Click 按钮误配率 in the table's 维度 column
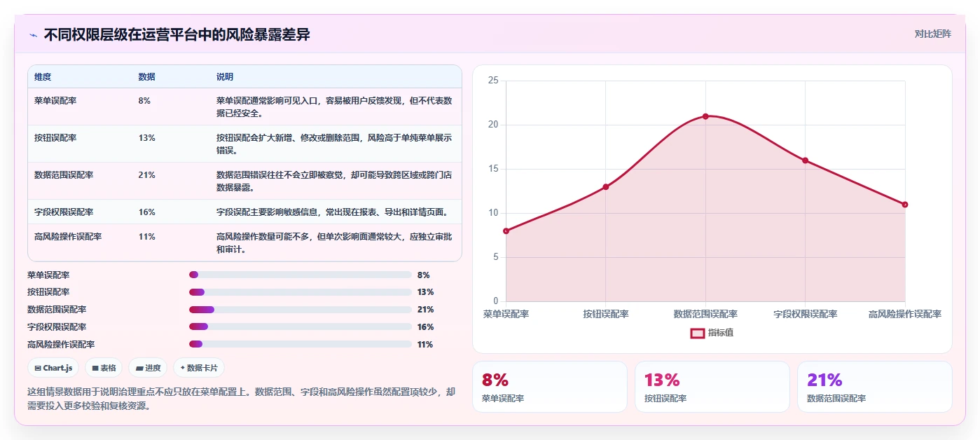 click(55, 138)
